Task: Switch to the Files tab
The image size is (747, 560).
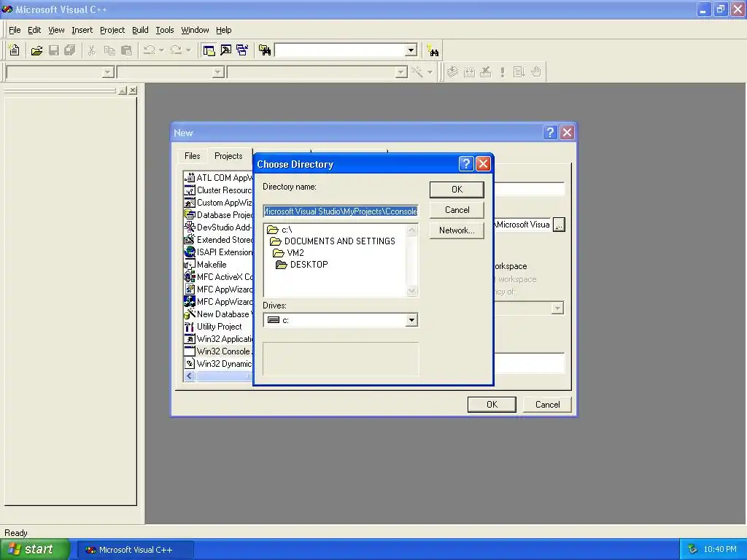Action: coord(192,156)
